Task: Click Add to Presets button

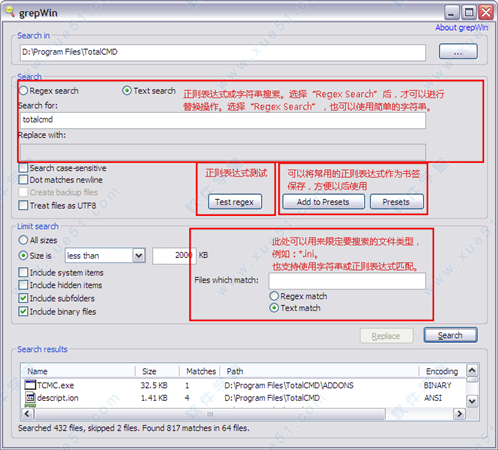Action: coord(323,202)
